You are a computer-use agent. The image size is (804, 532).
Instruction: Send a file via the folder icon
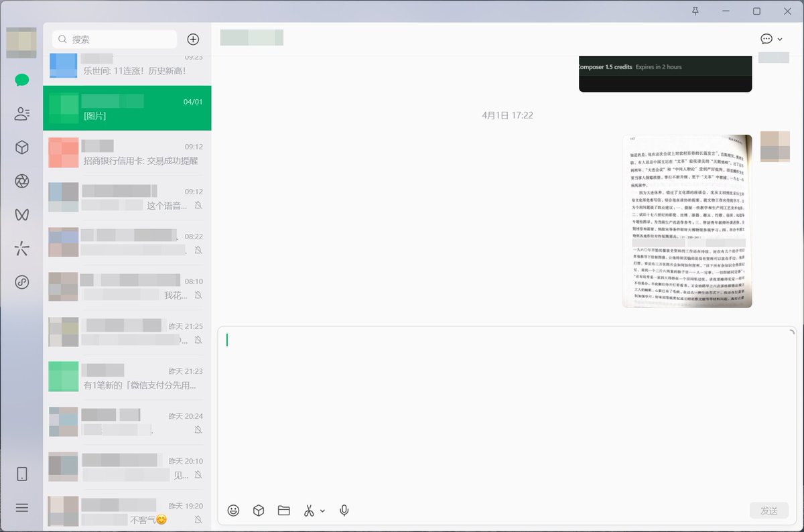283,510
